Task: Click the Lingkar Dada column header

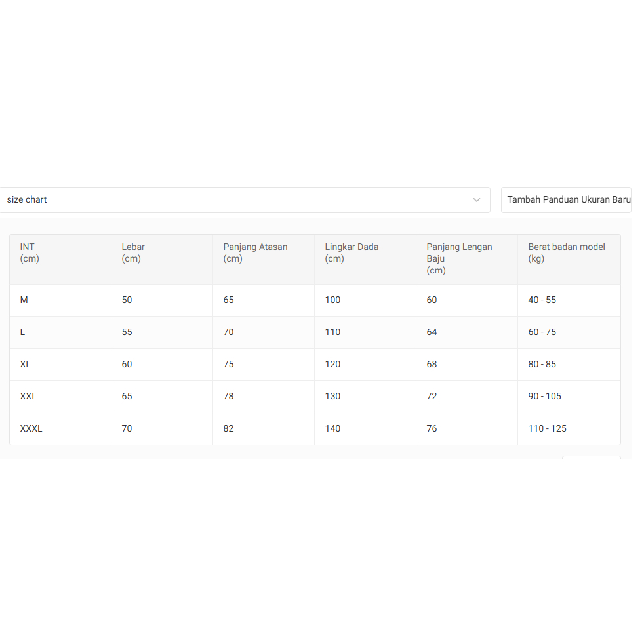Action: click(x=352, y=253)
